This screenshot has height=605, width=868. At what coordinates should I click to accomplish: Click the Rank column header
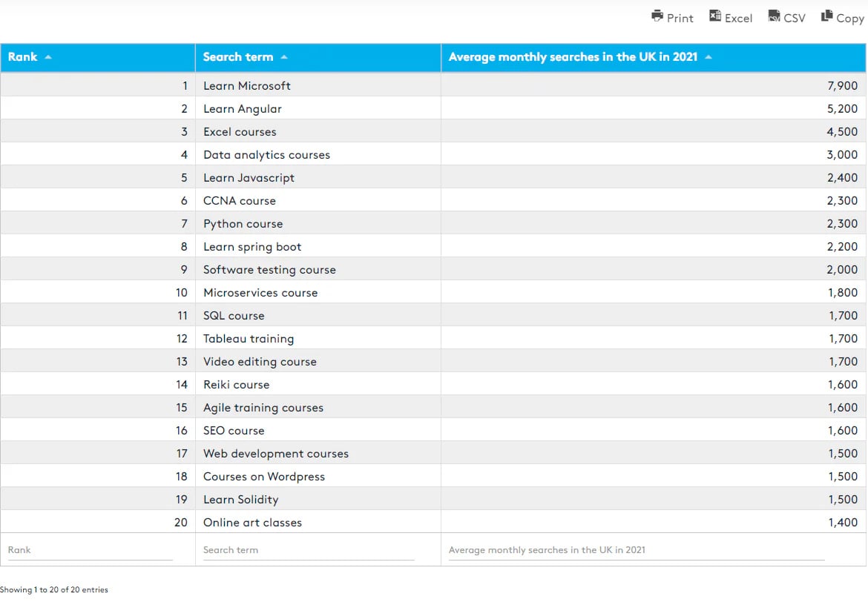click(x=23, y=57)
